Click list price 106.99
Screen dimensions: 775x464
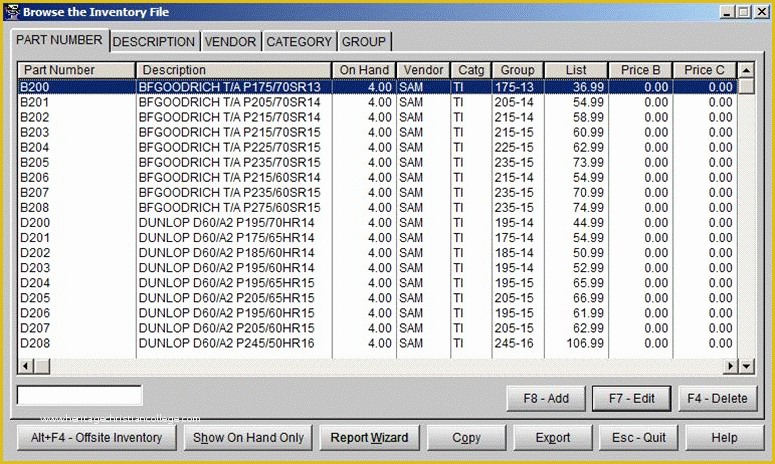click(x=585, y=343)
